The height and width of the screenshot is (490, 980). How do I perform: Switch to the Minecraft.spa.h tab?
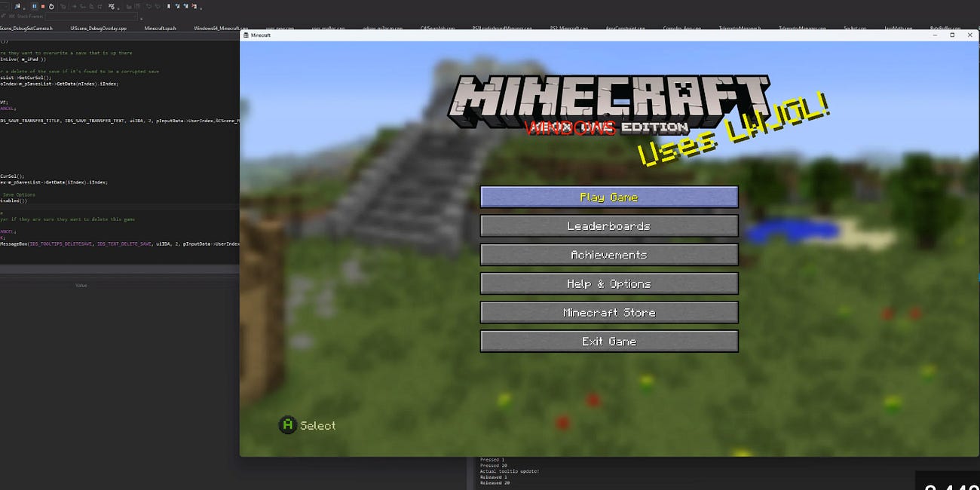(x=160, y=28)
